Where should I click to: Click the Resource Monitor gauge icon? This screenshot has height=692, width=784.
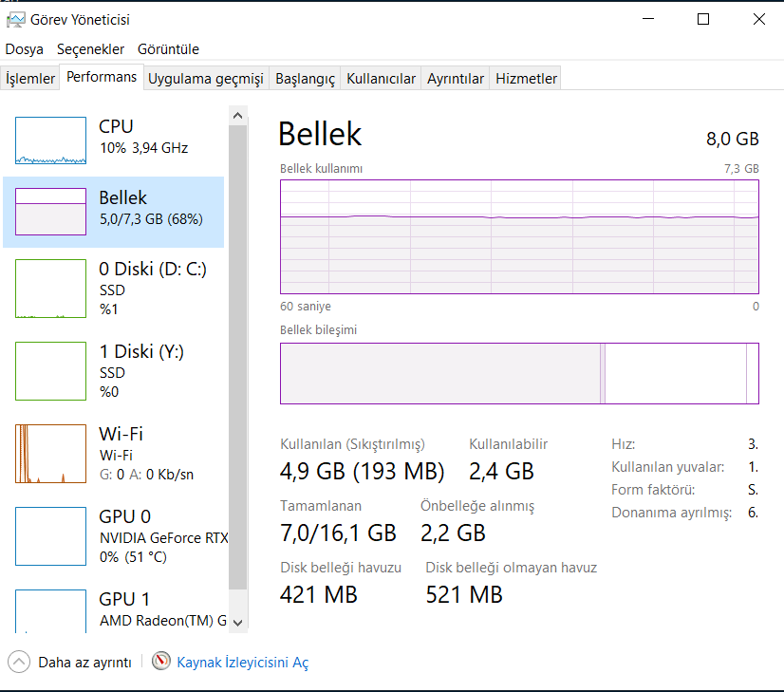pos(160,662)
